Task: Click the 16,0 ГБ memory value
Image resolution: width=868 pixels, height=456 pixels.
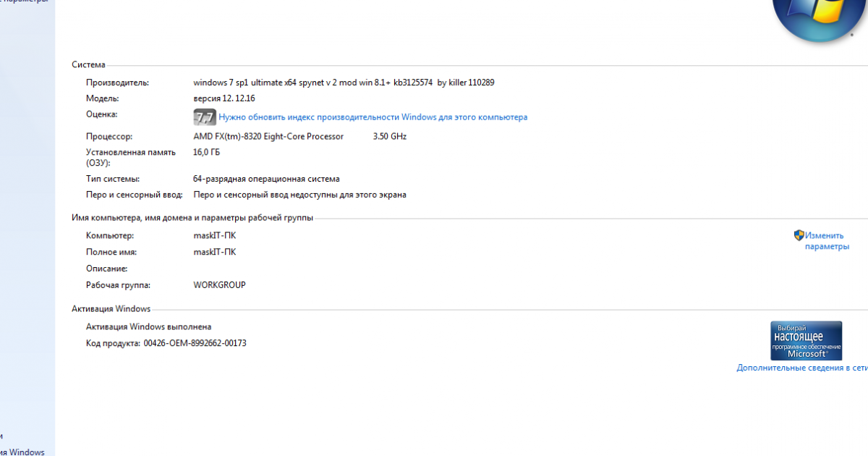Action: point(207,153)
